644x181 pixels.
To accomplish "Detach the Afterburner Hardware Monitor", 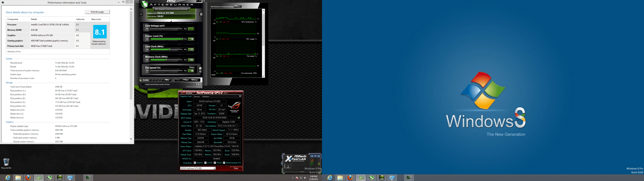I will click(x=238, y=7).
